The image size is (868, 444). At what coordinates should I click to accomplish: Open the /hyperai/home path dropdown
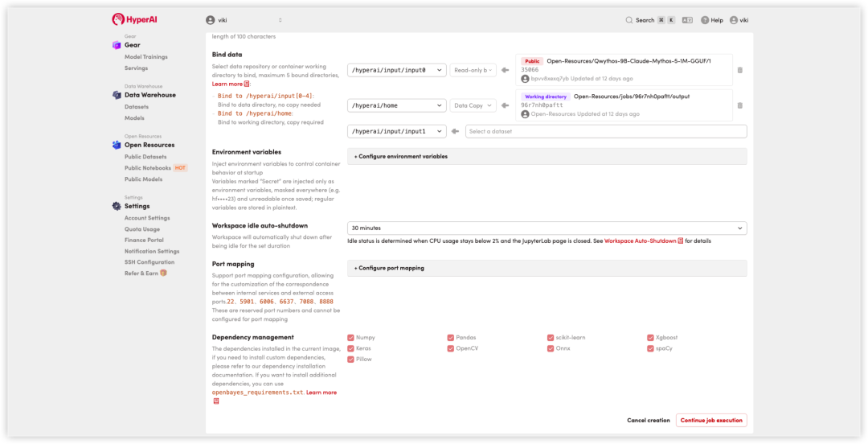pos(397,105)
